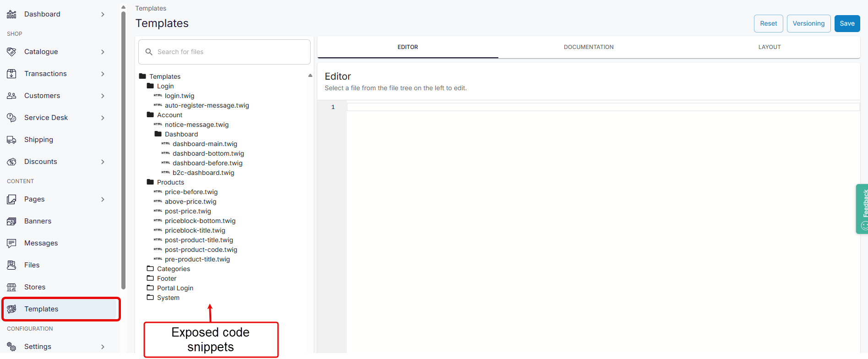Click the Stores shop icon

pyautogui.click(x=11, y=287)
